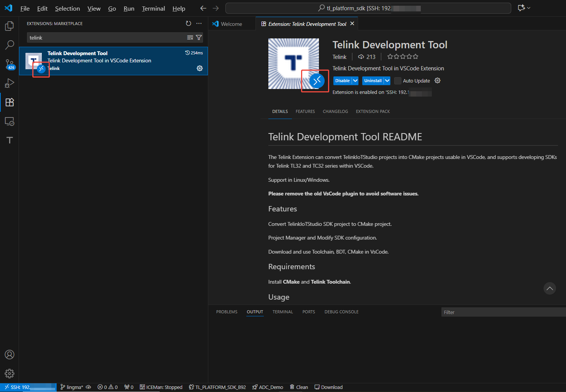
Task: Open Views and More Actions ellipsis menu
Action: [199, 24]
